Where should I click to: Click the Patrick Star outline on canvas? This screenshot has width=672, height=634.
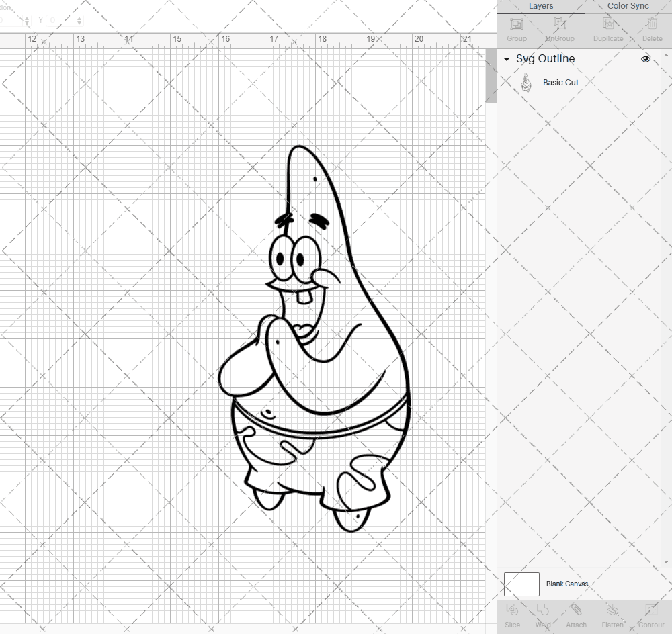(x=314, y=338)
